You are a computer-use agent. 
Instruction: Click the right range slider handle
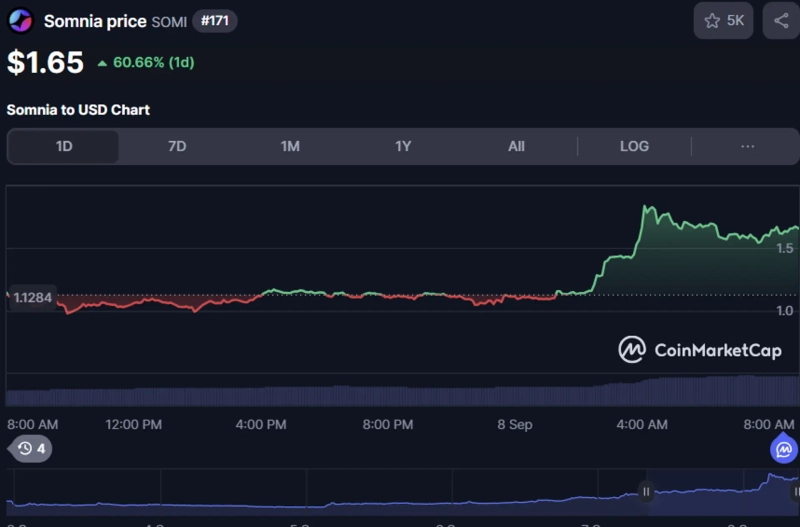coord(795,491)
